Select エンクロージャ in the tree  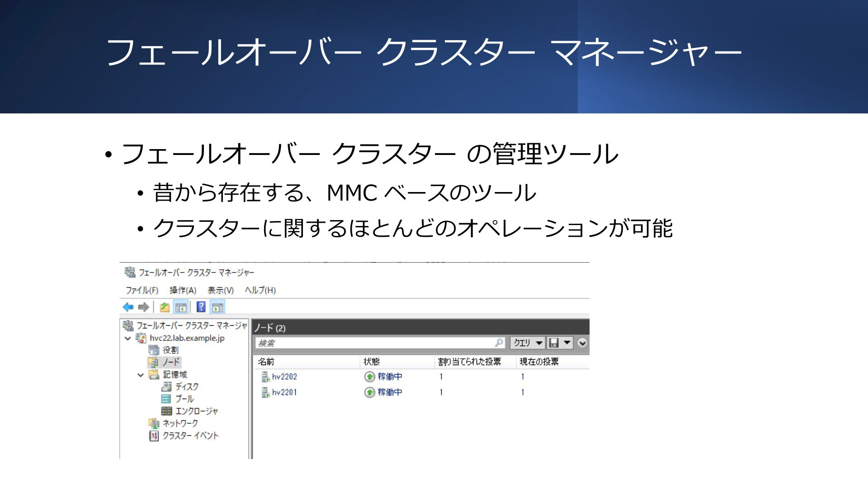coord(197,411)
